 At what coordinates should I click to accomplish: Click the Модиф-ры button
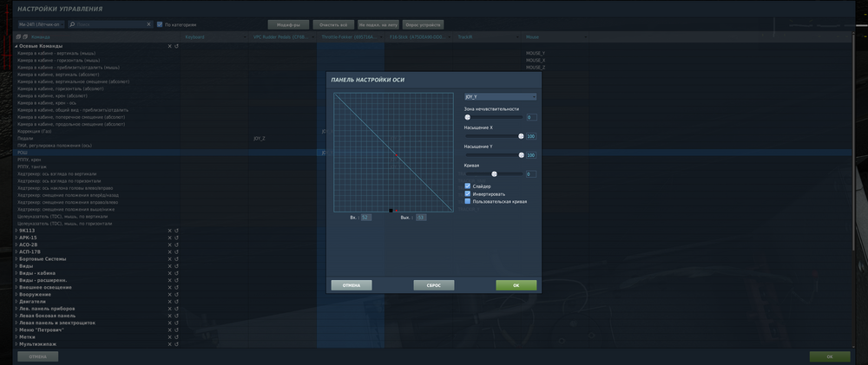click(288, 25)
